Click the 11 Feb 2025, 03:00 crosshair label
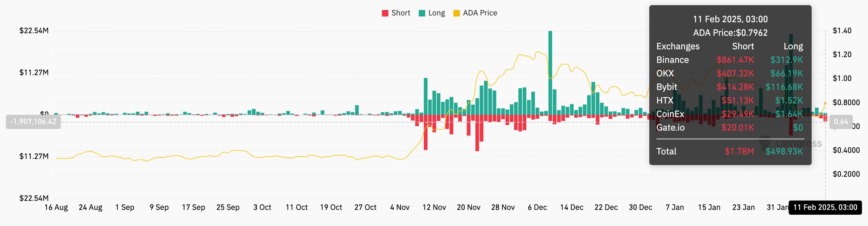Screen dimensions: 868x226 [x=825, y=207]
